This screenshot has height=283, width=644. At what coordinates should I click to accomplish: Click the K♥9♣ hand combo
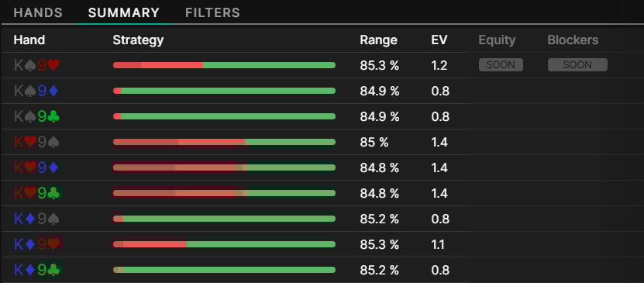(x=37, y=193)
